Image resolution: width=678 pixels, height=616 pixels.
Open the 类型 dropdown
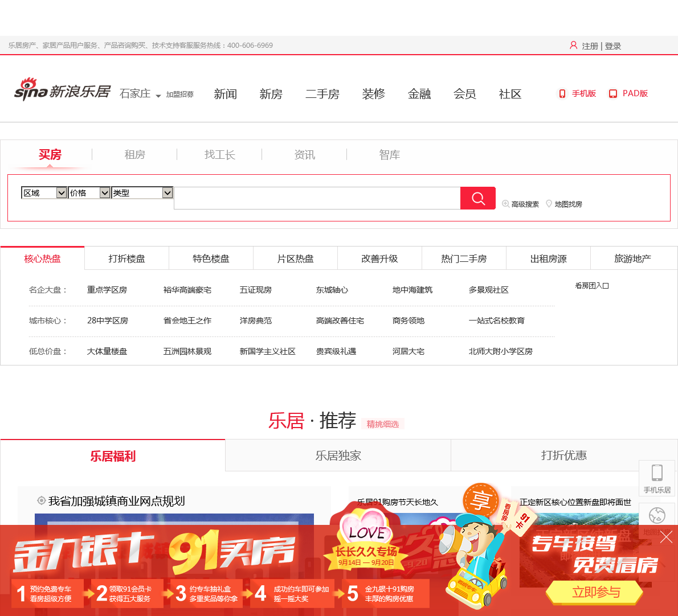click(142, 192)
